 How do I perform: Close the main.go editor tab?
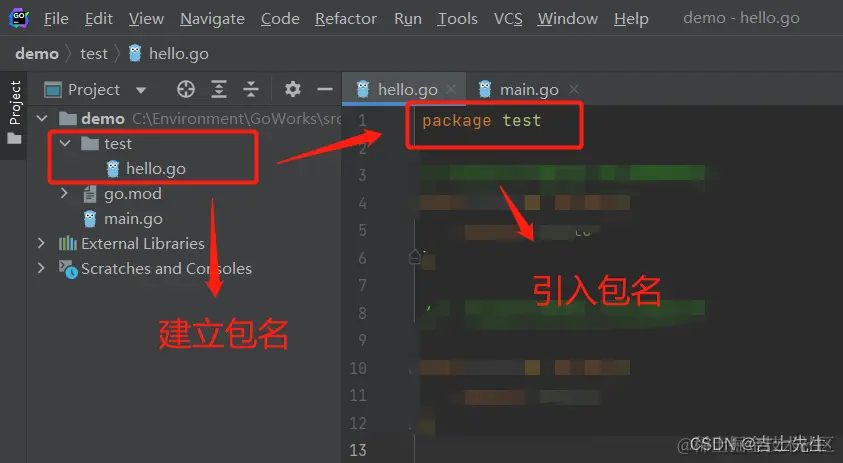pos(574,89)
